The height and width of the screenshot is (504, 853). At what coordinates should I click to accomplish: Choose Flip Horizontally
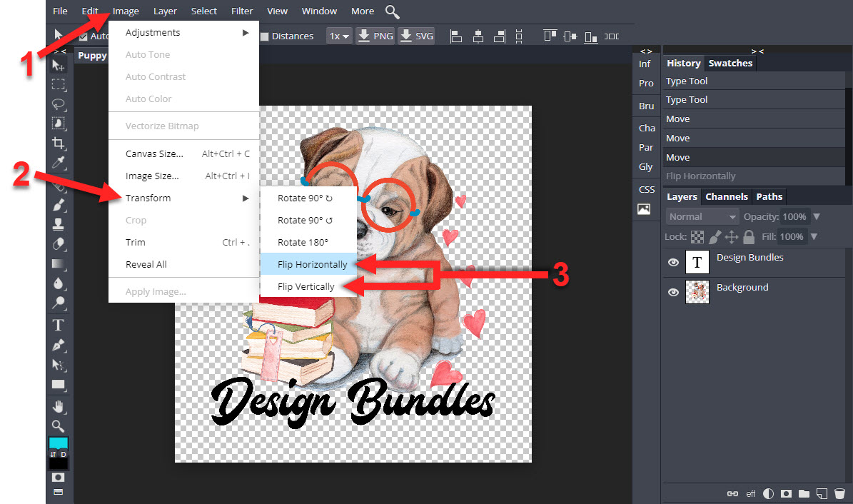[x=308, y=265]
